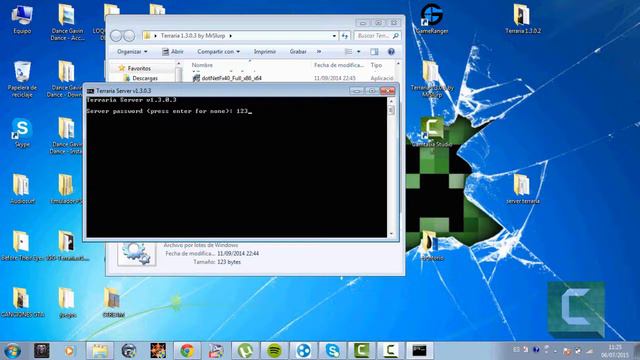This screenshot has height=360, width=640.
Task: Open Skype from the taskbar
Action: (332, 351)
